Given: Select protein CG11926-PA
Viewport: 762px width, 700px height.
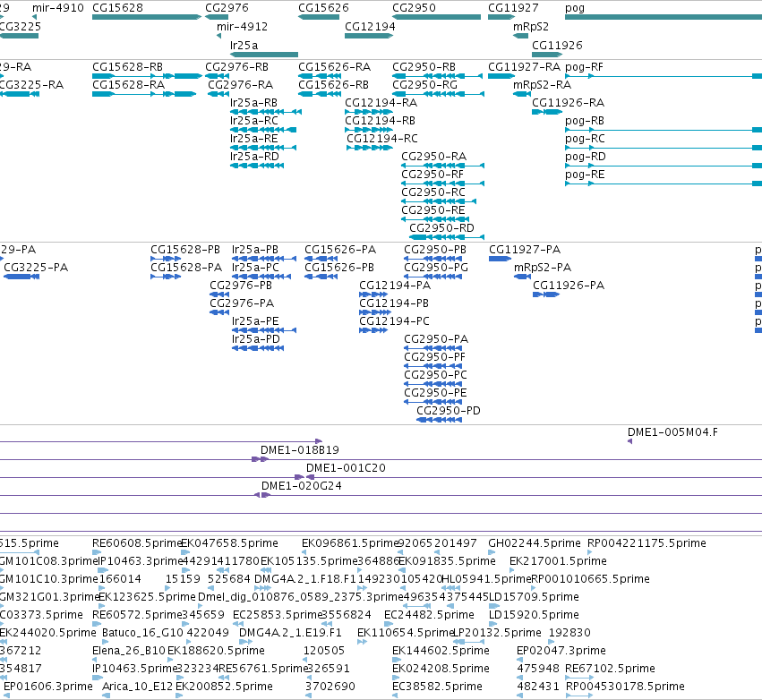Looking at the screenshot, I should point(546,295).
